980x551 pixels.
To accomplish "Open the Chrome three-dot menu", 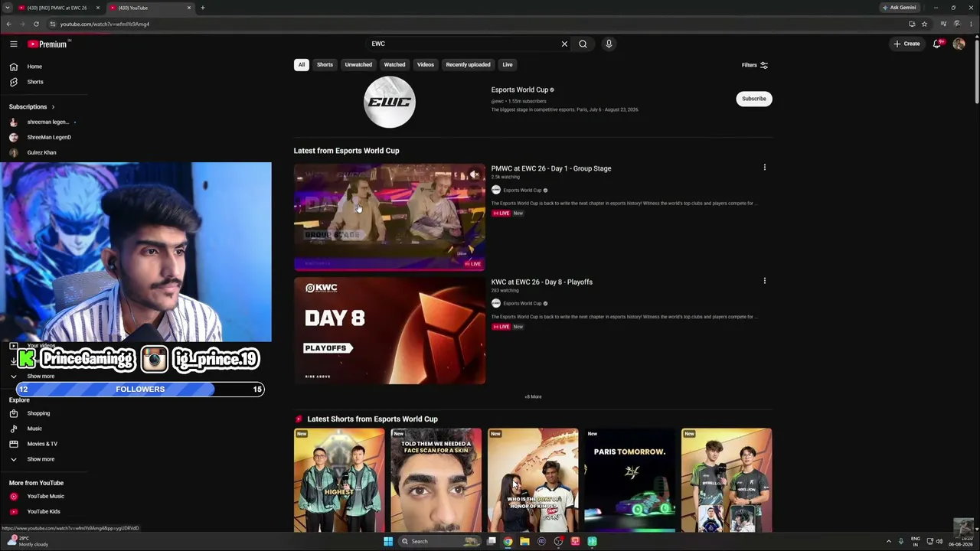I will click(971, 24).
